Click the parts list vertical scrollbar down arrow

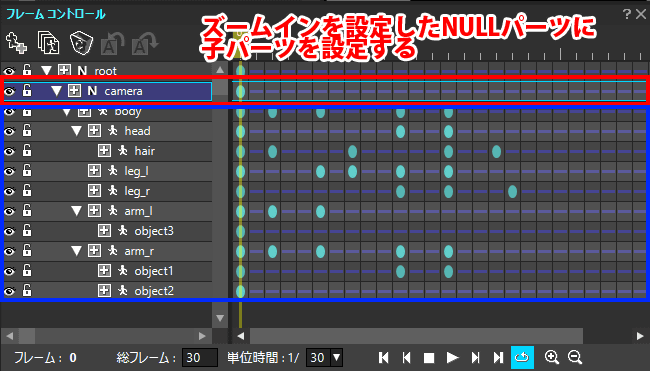point(220,318)
